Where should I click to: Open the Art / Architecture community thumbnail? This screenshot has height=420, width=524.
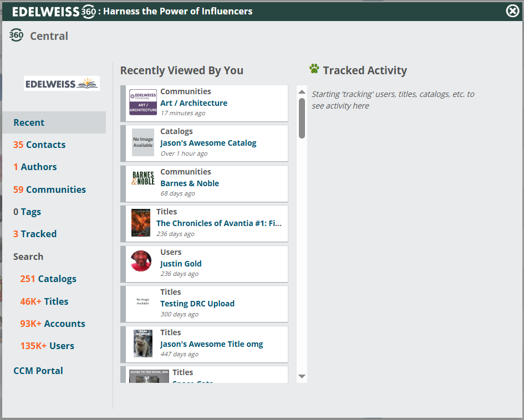coord(143,103)
